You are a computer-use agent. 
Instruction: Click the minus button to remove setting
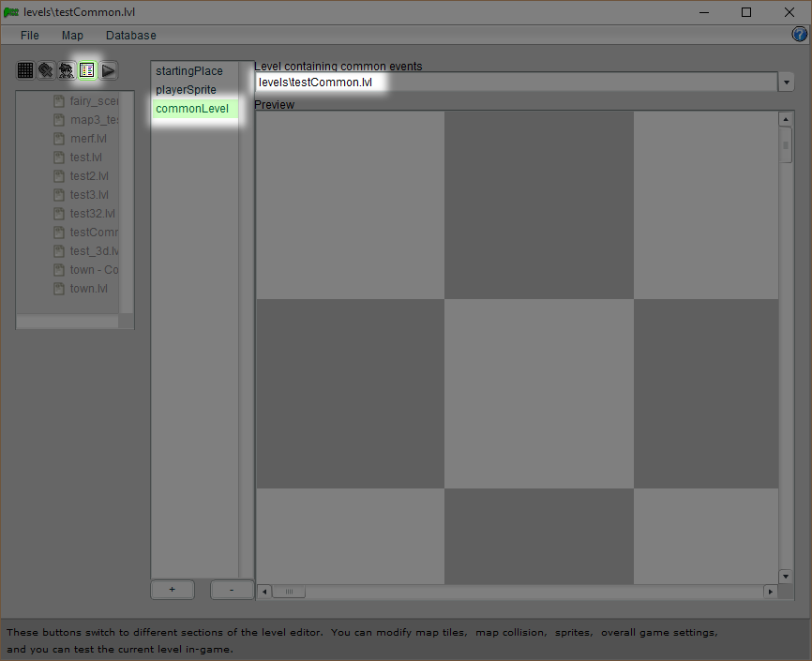tap(232, 590)
